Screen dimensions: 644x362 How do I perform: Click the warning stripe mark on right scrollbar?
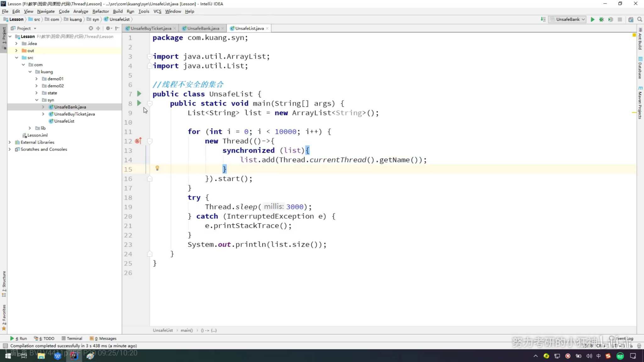634,112
